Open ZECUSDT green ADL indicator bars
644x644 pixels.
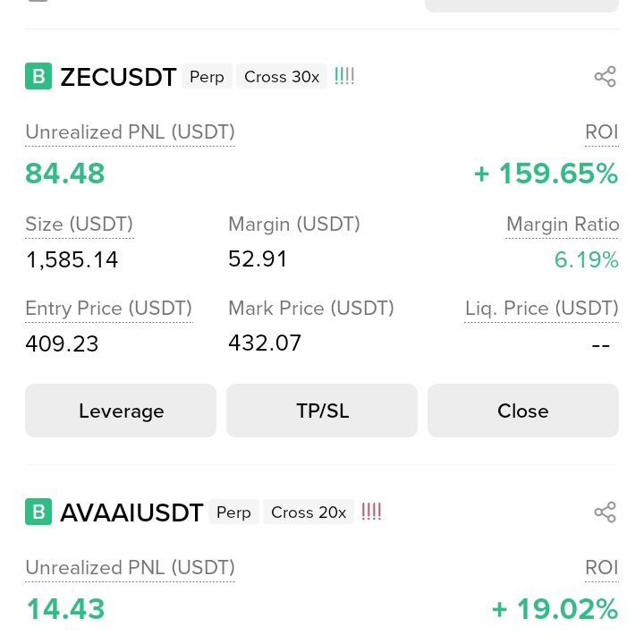[x=344, y=76]
